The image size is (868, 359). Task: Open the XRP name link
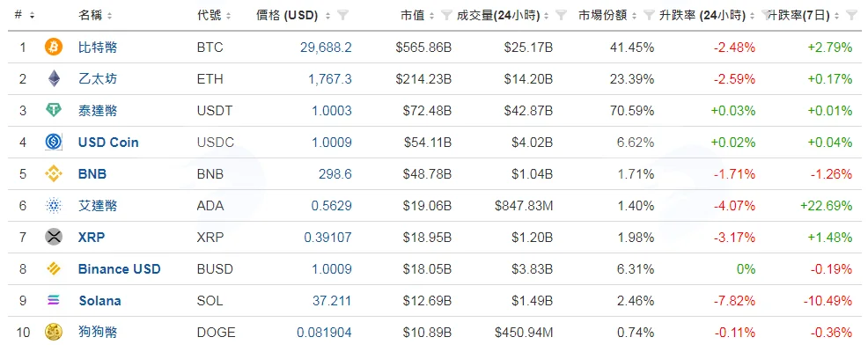[x=92, y=238]
